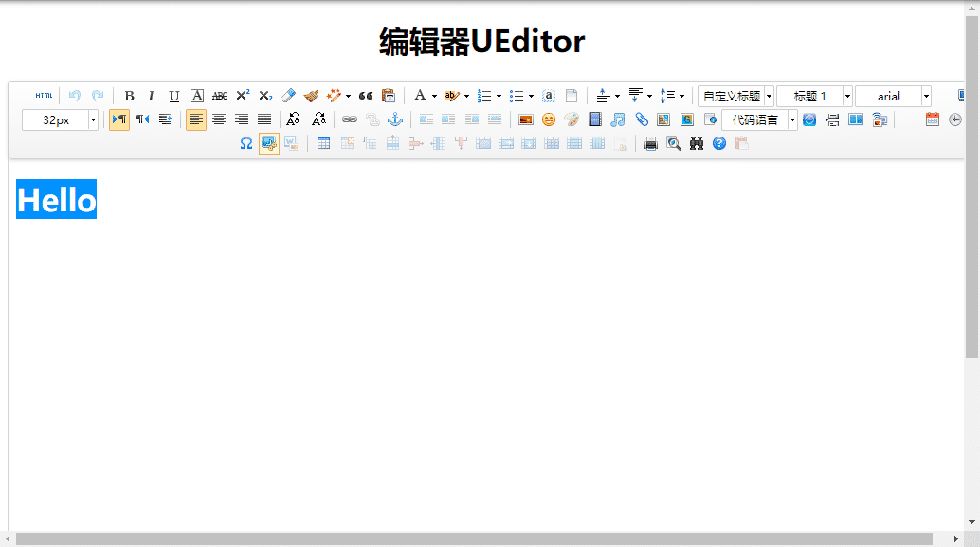Open 自定义标题 custom title dropdown
The height and width of the screenshot is (547, 980).
[x=736, y=97]
